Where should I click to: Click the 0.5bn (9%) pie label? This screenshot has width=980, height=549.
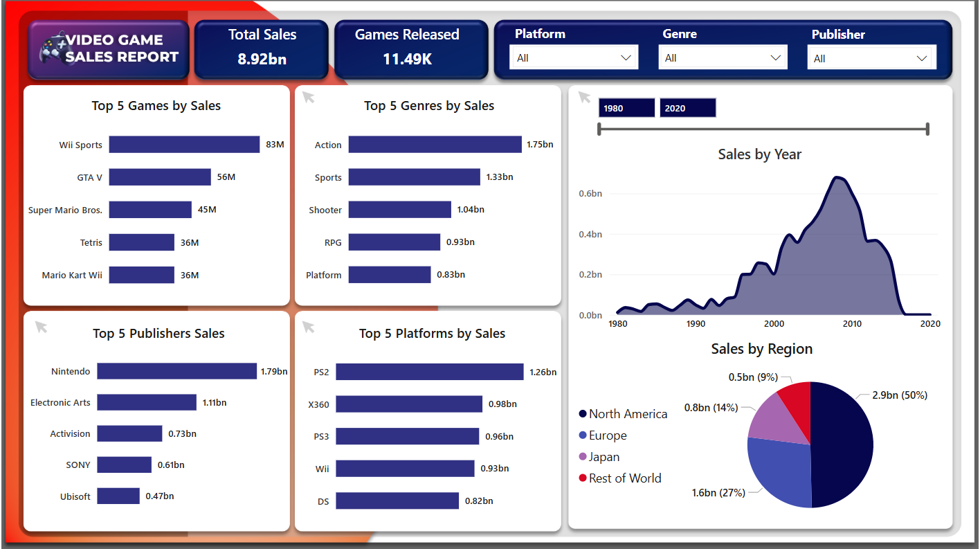753,377
